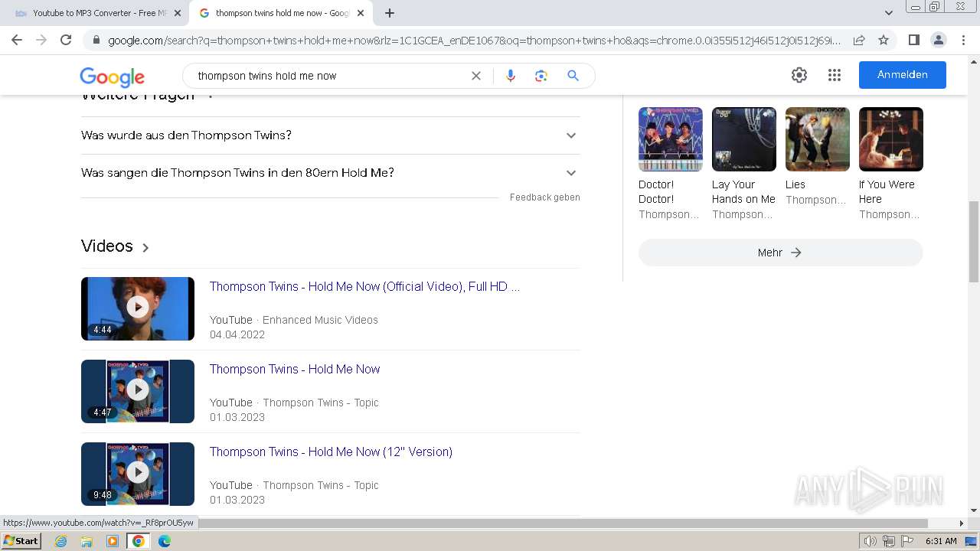Screen dimensions: 980x551
Task: Play the 4:44 official video thumbnail
Action: [138, 308]
